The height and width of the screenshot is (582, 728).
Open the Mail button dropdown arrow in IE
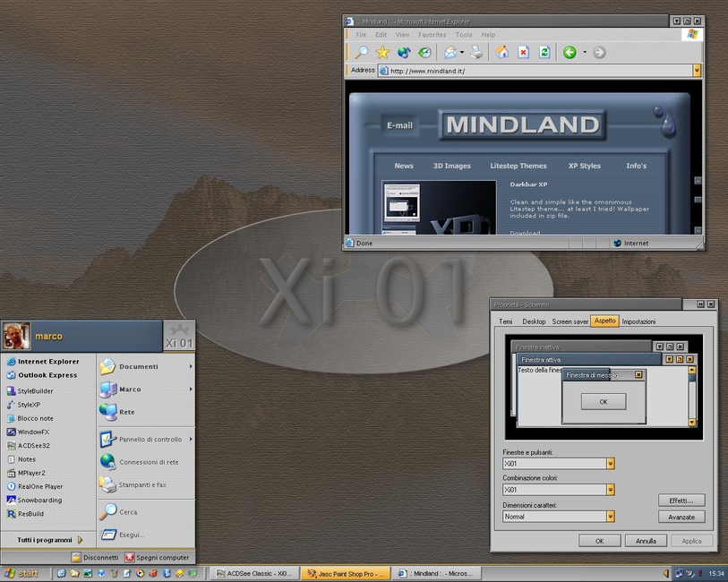point(462,53)
